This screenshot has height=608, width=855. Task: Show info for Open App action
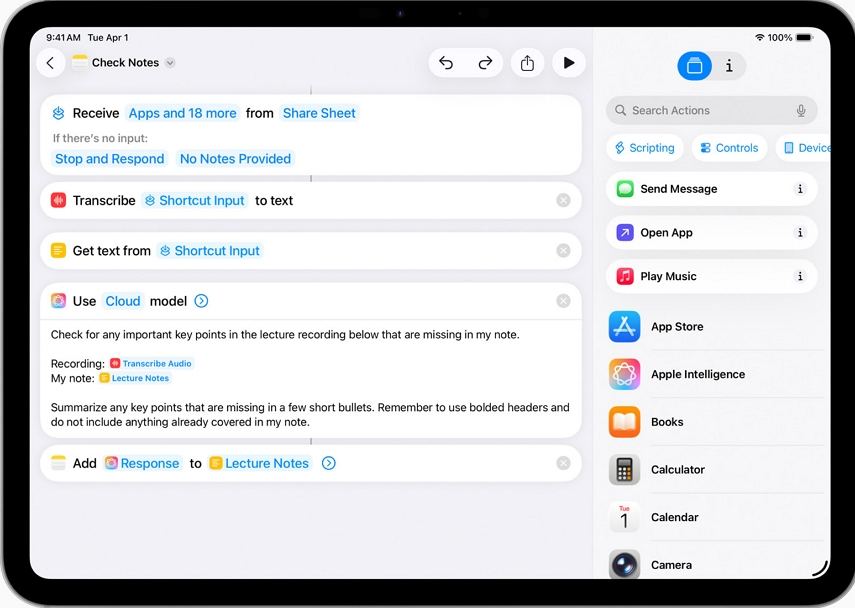pos(800,233)
